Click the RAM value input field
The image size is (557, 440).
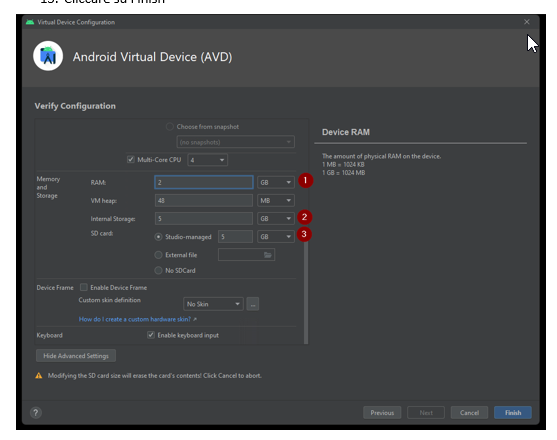(x=204, y=183)
